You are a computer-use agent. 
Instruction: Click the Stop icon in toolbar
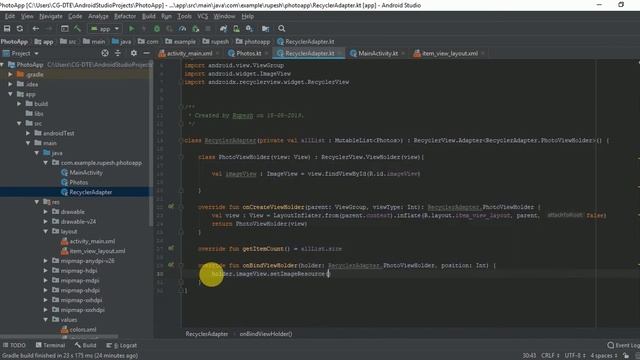click(x=208, y=29)
